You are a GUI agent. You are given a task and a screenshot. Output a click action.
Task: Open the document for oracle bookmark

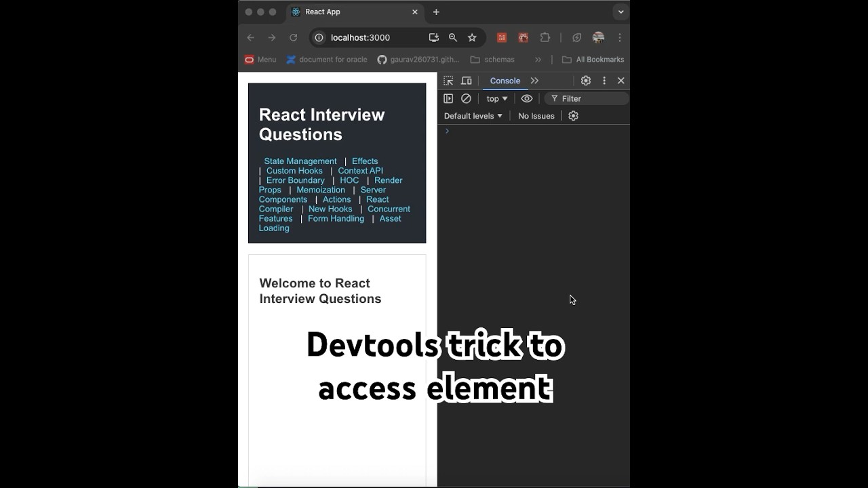(327, 60)
